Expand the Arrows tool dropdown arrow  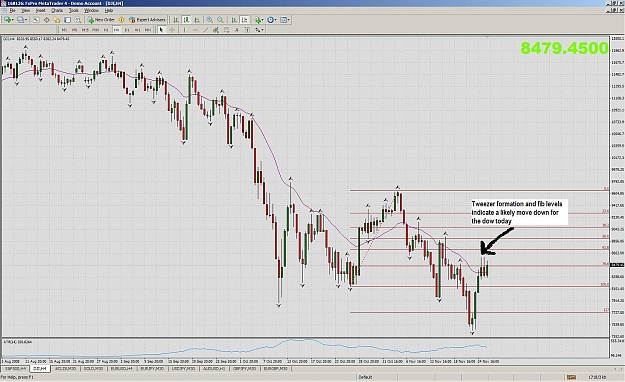coord(262,30)
